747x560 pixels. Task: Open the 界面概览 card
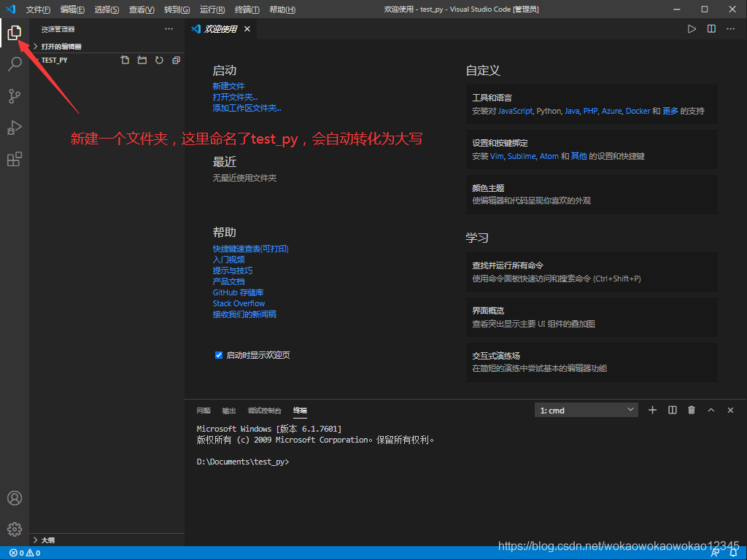(592, 317)
